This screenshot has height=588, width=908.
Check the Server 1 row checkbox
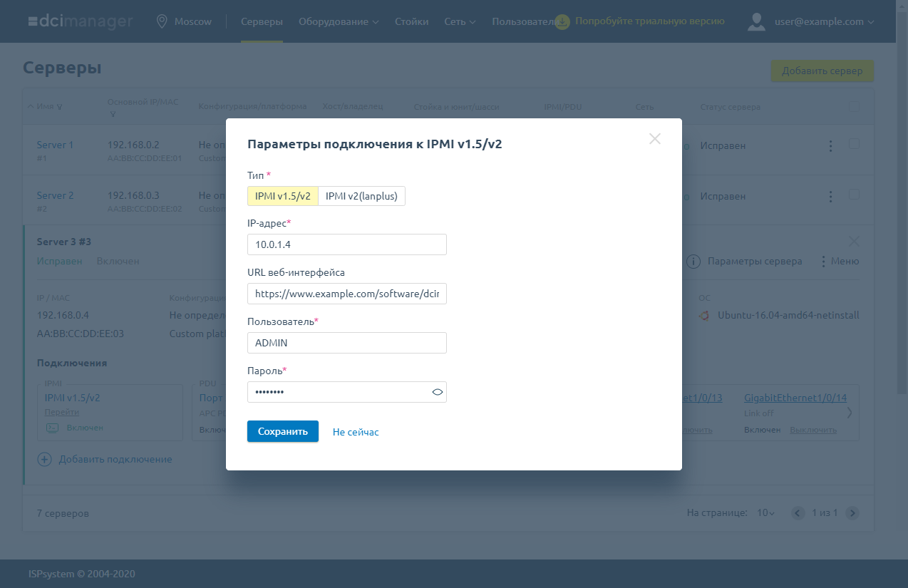[854, 144]
